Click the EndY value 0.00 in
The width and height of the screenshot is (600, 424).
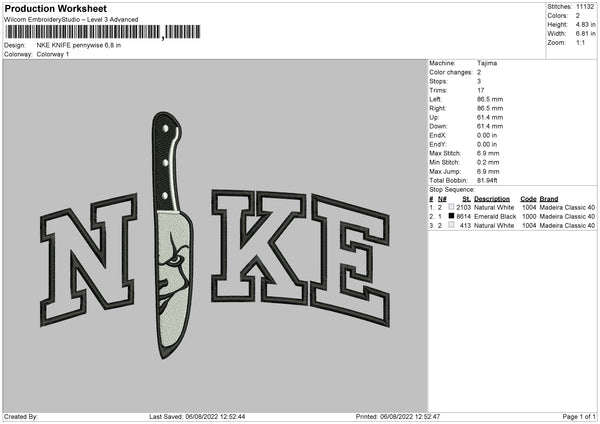[x=487, y=144]
